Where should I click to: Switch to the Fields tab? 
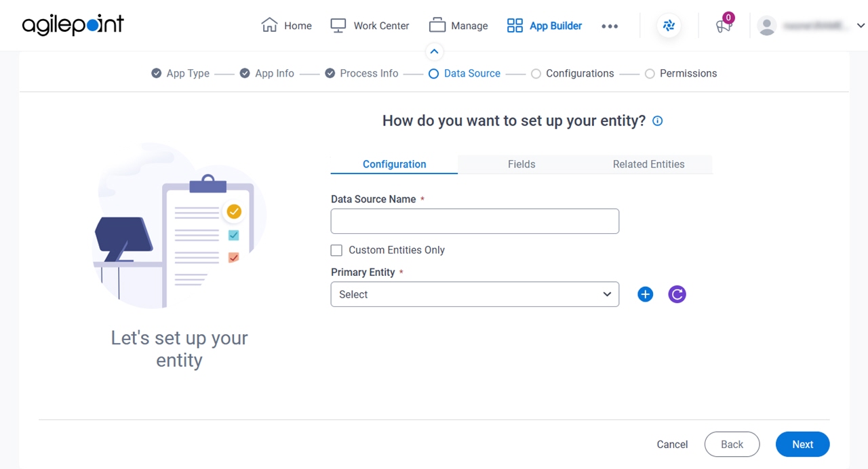tap(521, 164)
